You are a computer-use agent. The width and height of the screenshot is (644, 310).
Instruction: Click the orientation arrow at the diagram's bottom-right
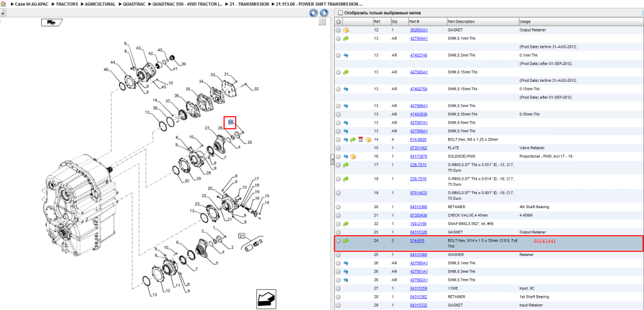266,298
